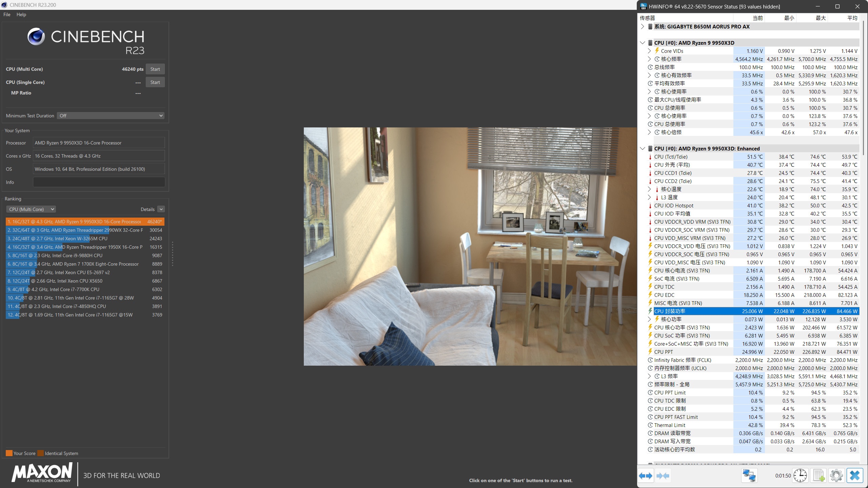Expand the 核心频率 row
868x488 pixels.
pos(649,59)
